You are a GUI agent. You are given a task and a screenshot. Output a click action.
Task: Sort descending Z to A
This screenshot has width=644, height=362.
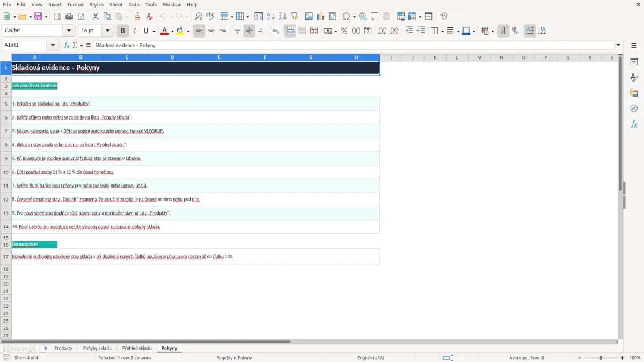(283, 17)
